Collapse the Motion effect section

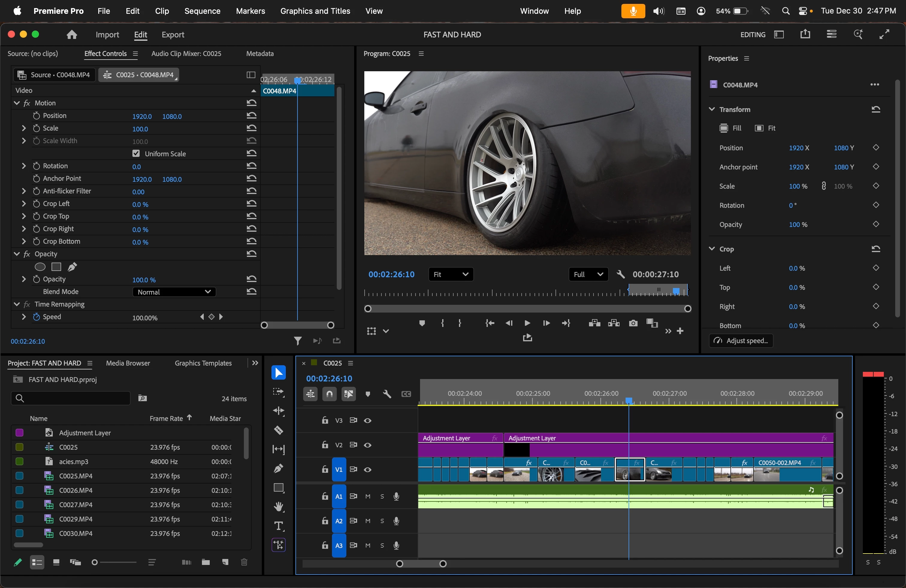(17, 103)
